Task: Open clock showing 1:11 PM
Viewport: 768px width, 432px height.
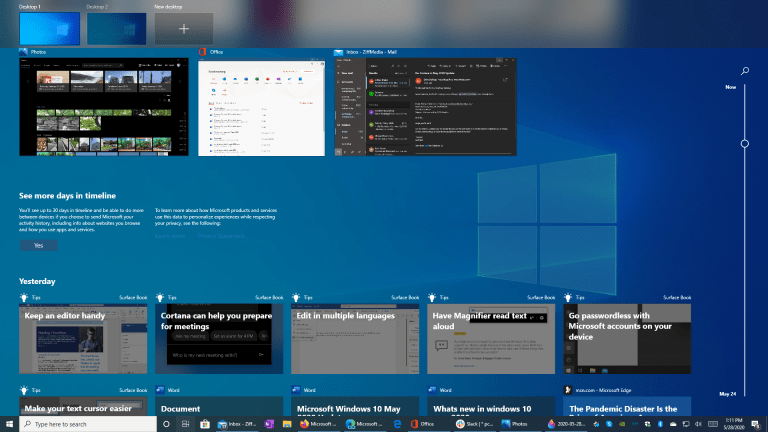Action: (734, 424)
